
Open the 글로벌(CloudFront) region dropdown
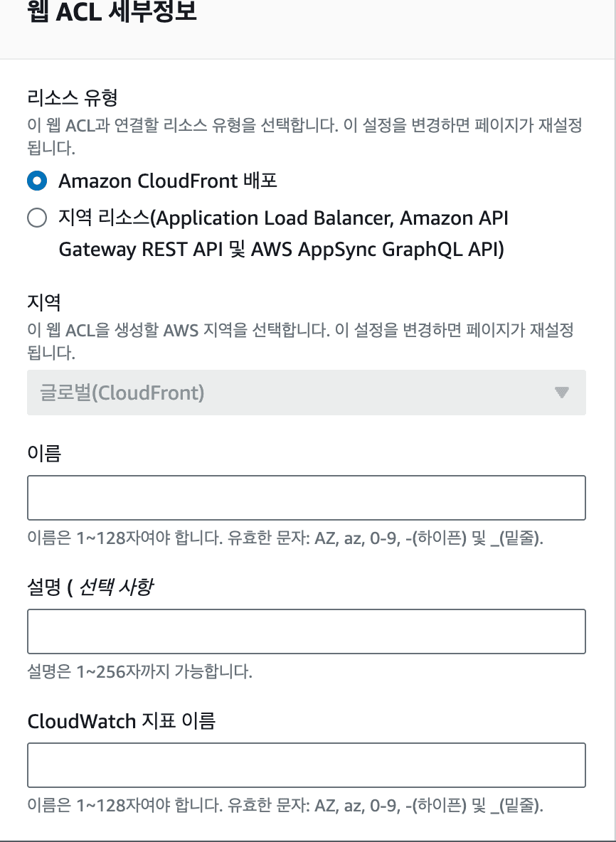(306, 393)
